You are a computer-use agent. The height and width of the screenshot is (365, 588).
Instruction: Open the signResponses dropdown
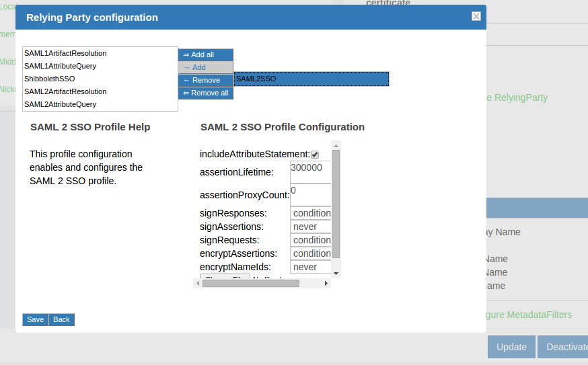[x=311, y=213]
